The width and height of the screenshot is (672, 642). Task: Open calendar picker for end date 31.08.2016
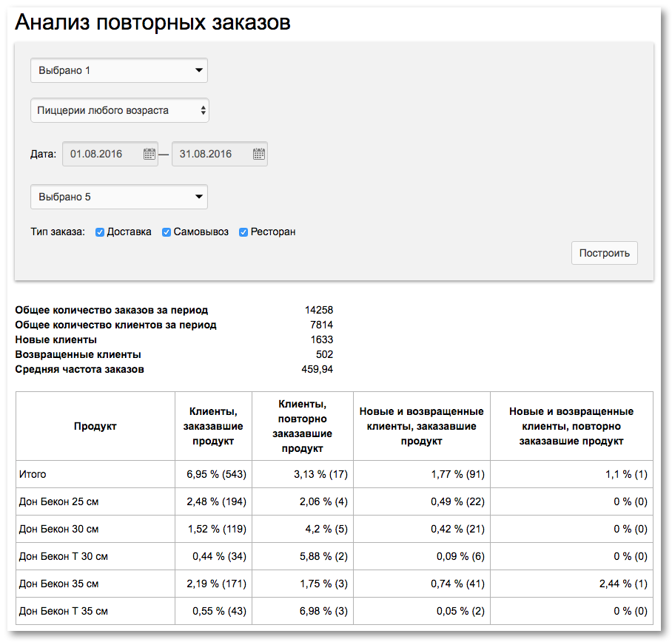click(x=259, y=154)
